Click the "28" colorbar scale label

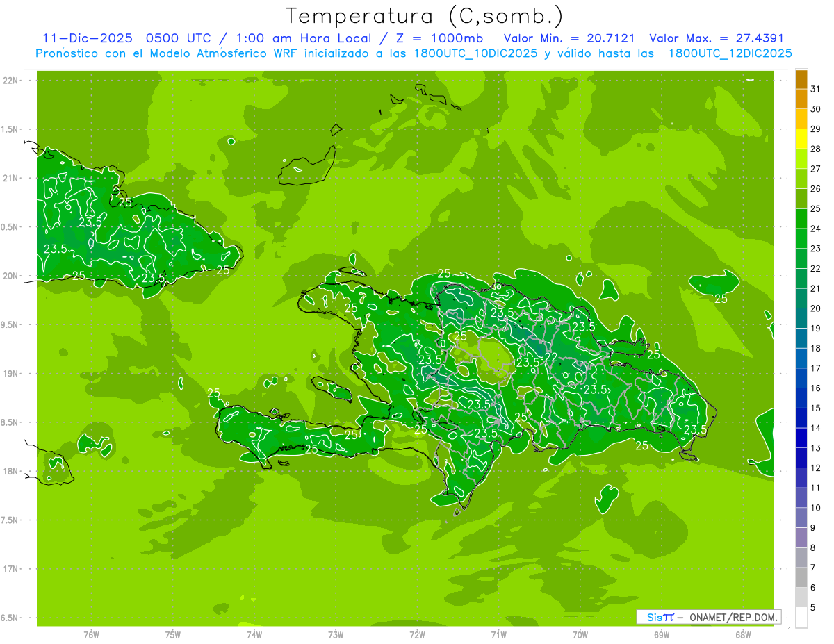815,149
